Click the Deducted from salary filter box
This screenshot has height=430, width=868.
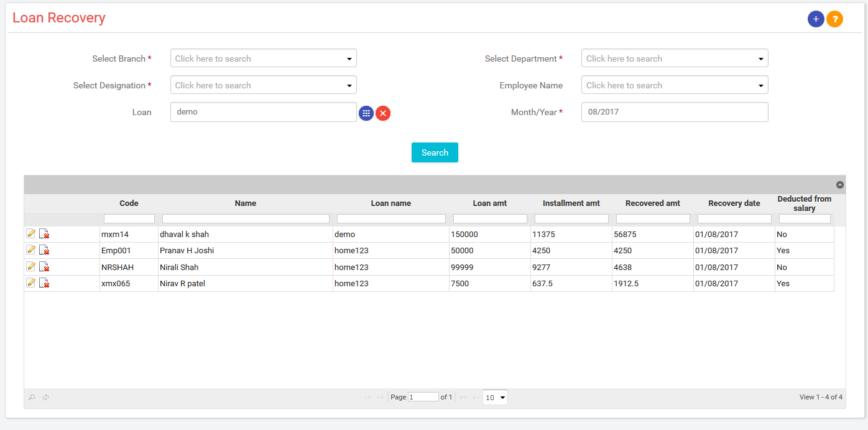tap(805, 219)
